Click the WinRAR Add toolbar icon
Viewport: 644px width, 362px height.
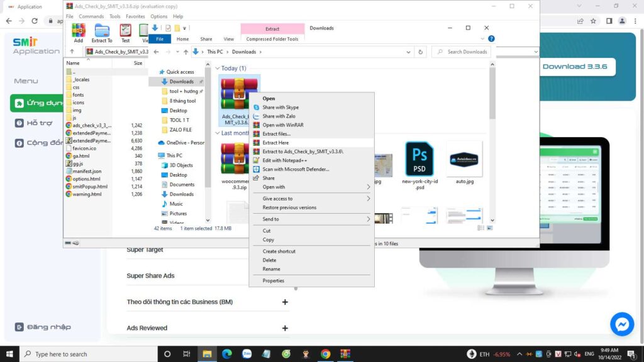point(78,32)
